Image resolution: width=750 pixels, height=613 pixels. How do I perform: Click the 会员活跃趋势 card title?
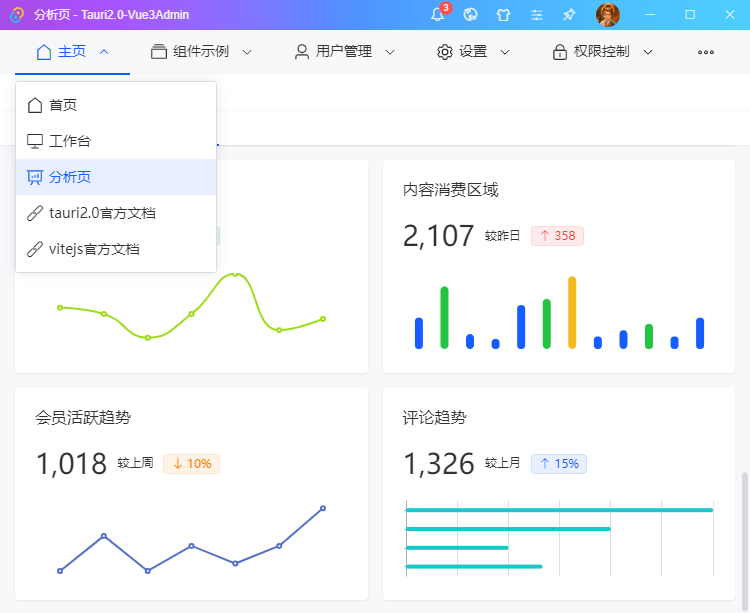tap(83, 417)
